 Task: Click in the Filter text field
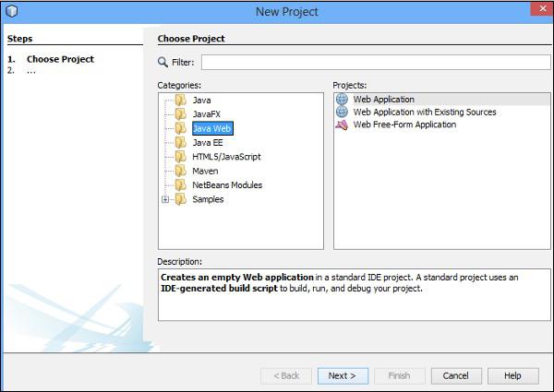point(369,63)
